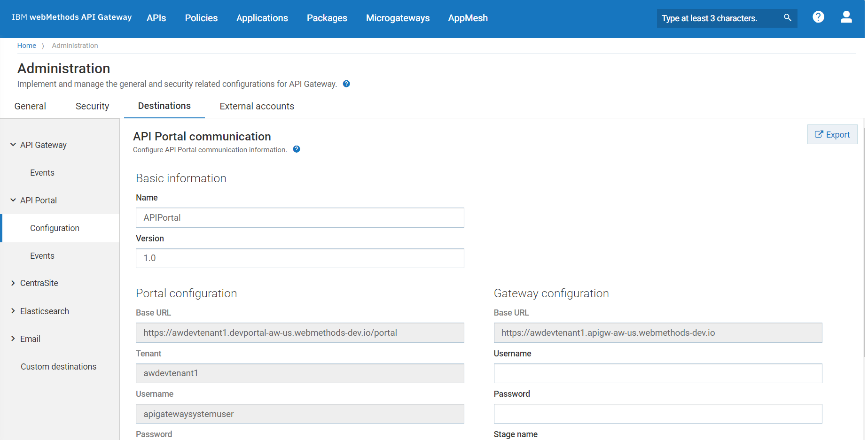Screen dimensions: 868x440
Task: Select the Destinations tab
Action: (x=164, y=106)
